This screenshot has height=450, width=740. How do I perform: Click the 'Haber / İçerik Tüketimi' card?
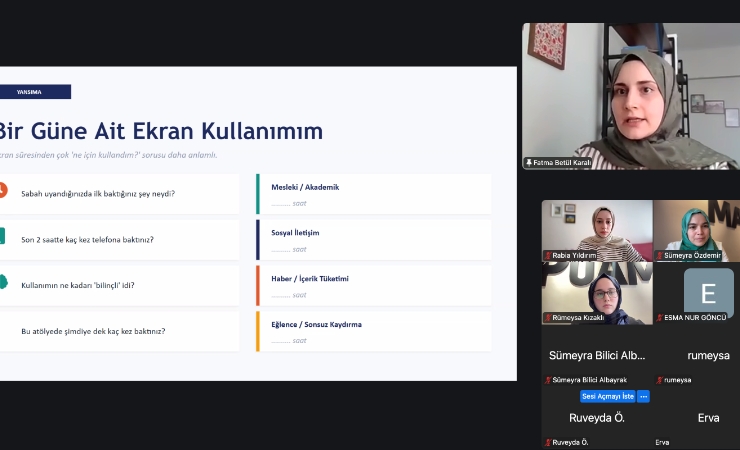pyautogui.click(x=375, y=285)
